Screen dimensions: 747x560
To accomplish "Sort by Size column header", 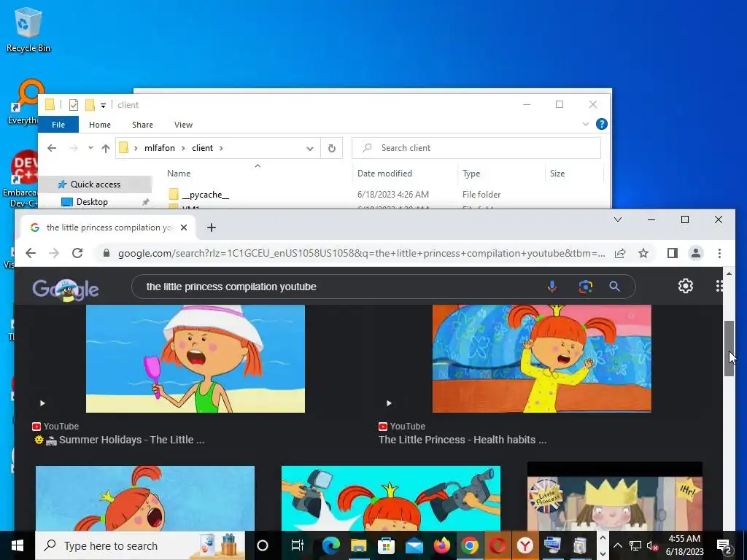I will pyautogui.click(x=557, y=174).
